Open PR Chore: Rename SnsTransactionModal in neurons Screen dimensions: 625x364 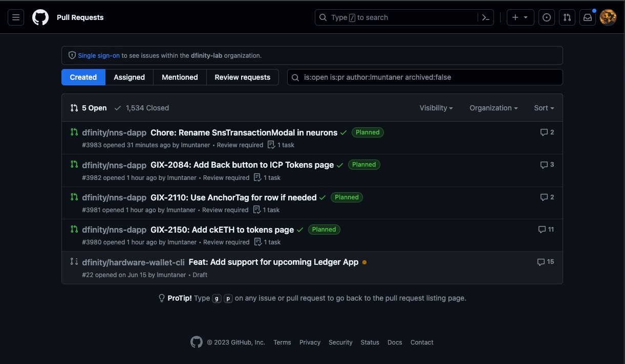244,132
